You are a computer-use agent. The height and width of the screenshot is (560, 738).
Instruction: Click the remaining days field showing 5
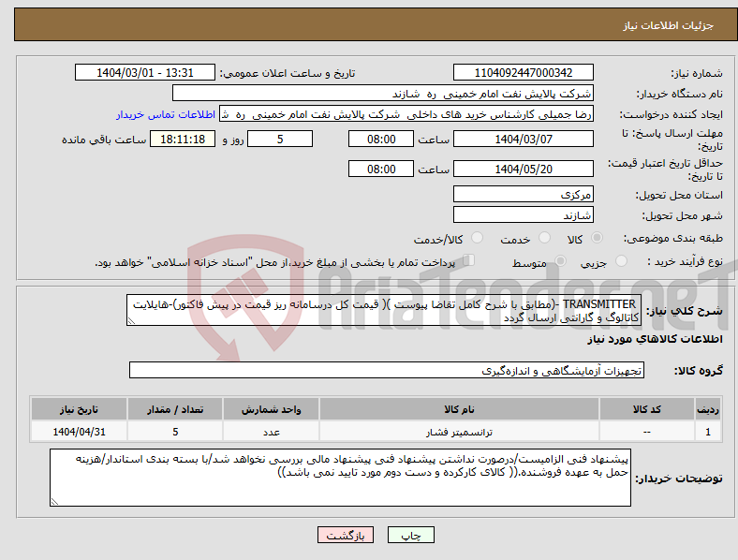pyautogui.click(x=280, y=140)
